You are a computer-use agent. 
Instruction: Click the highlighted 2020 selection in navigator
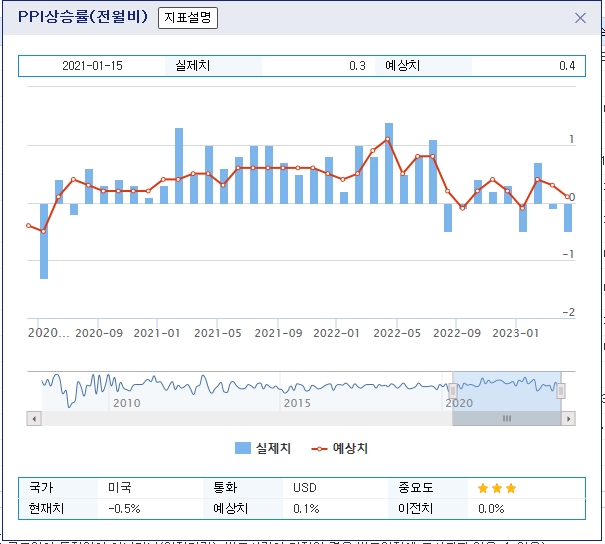point(507,391)
